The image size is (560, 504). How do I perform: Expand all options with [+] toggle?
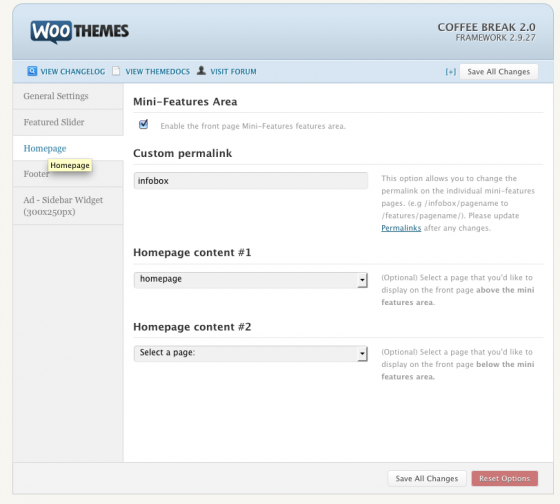coord(450,72)
